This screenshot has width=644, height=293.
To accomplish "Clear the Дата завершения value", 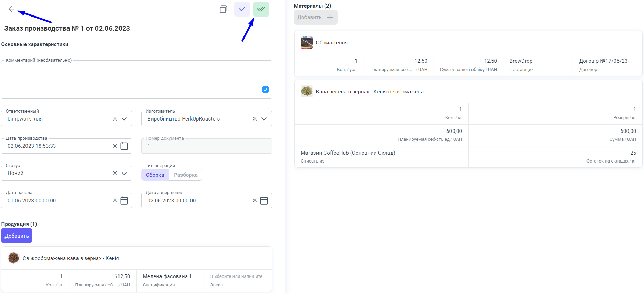I will point(255,201).
